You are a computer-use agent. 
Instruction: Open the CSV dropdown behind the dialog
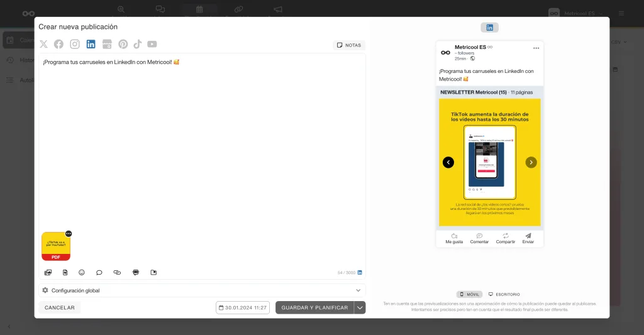pyautogui.click(x=619, y=42)
